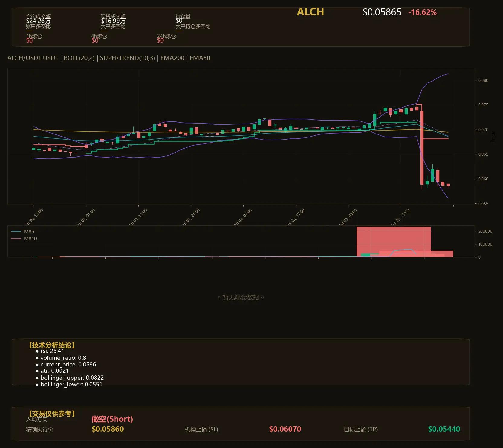Select the $24.26万 contract volume value
503x448 pixels.
click(x=38, y=21)
